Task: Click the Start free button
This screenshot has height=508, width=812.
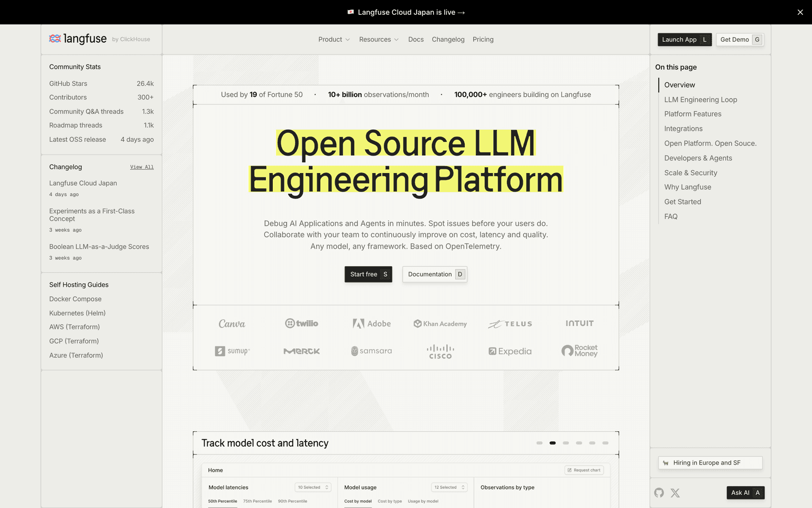Action: [368, 274]
